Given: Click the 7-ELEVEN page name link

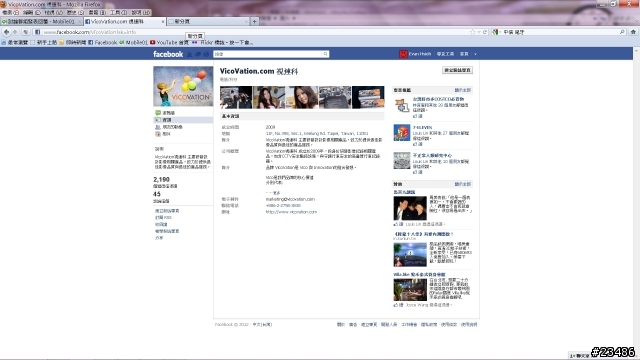Looking at the screenshot, I should coord(422,127).
